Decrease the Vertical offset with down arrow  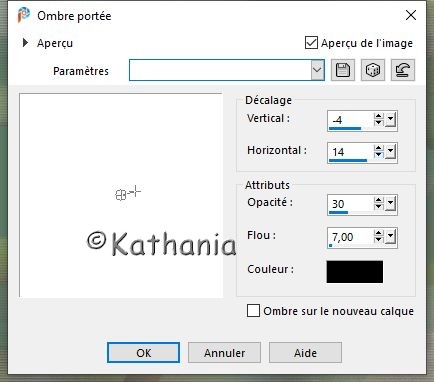pos(378,123)
